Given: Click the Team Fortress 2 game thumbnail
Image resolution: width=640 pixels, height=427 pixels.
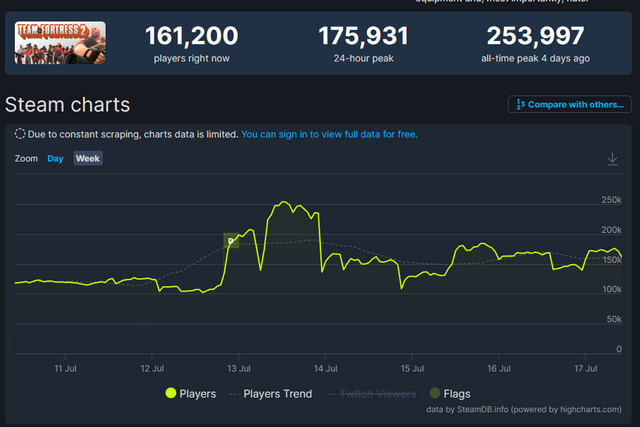Looking at the screenshot, I should [x=59, y=43].
